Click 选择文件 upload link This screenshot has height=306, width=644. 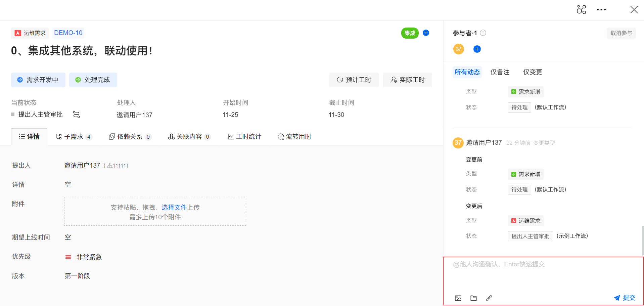[174, 208]
